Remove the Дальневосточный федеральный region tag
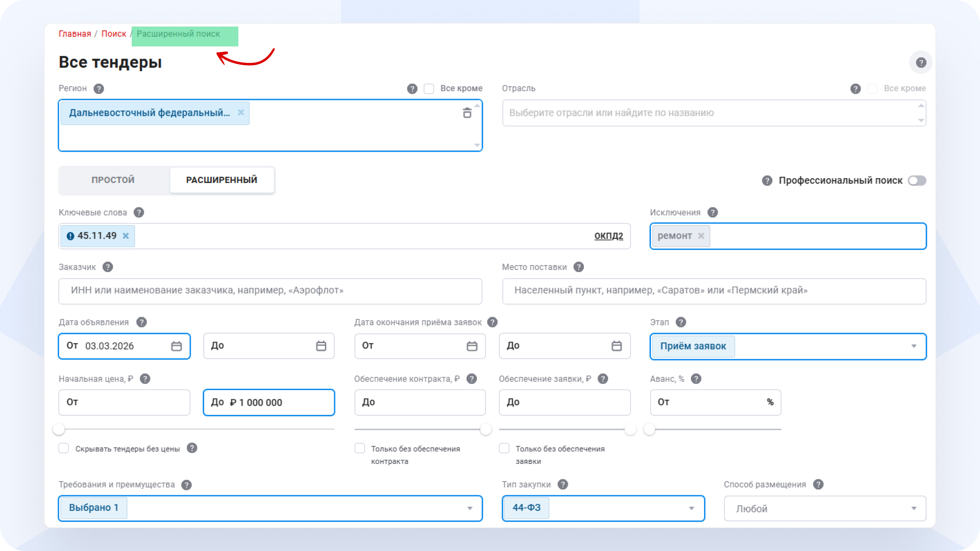Image resolution: width=980 pixels, height=551 pixels. pyautogui.click(x=241, y=113)
